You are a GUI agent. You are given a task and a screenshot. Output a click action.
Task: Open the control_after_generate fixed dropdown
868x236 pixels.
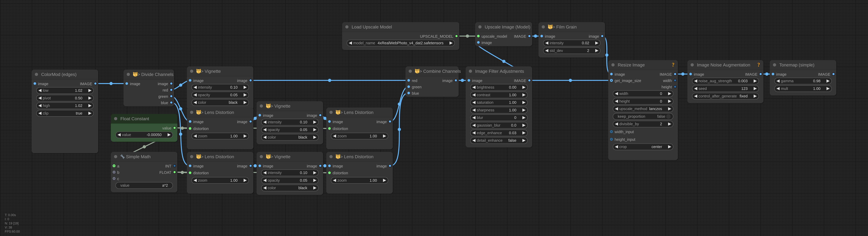click(725, 96)
